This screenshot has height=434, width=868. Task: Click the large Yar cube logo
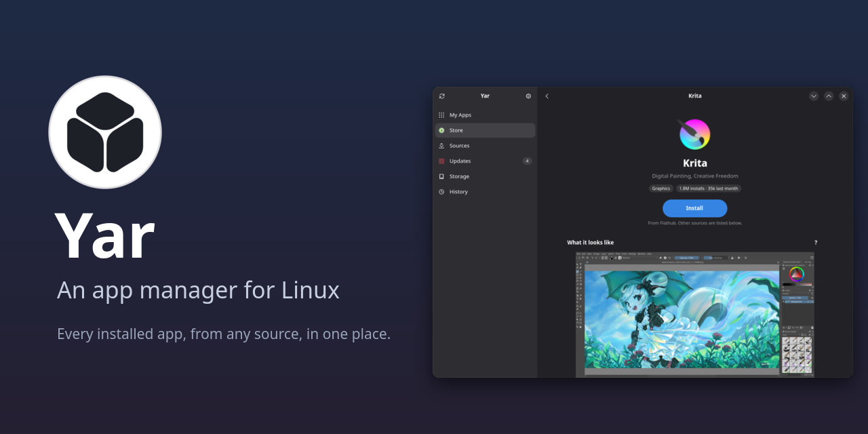coord(105,132)
